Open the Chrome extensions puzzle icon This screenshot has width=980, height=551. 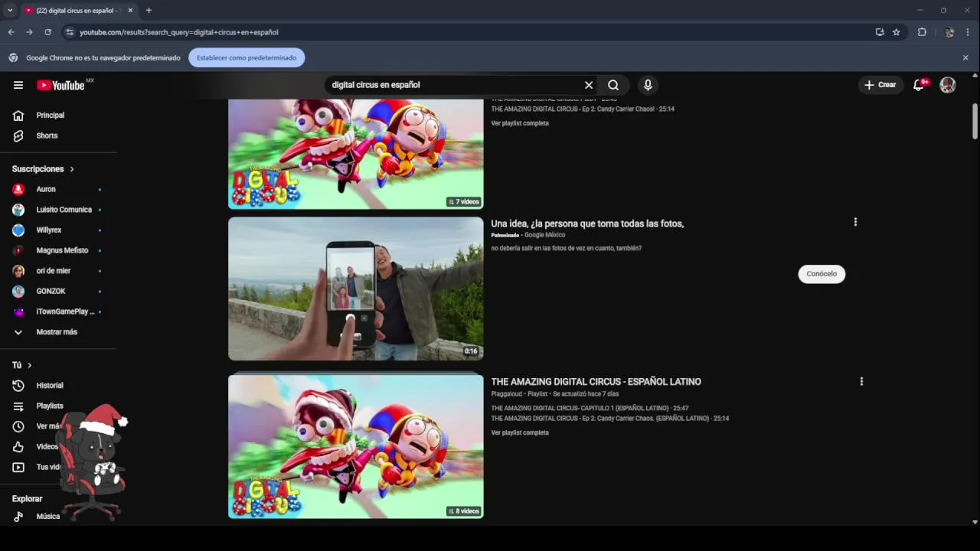pos(922,32)
